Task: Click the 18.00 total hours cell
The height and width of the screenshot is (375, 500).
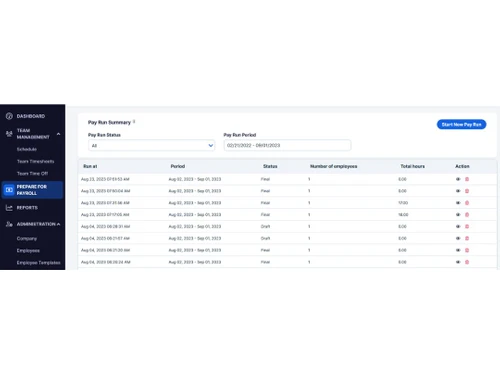Action: (403, 215)
